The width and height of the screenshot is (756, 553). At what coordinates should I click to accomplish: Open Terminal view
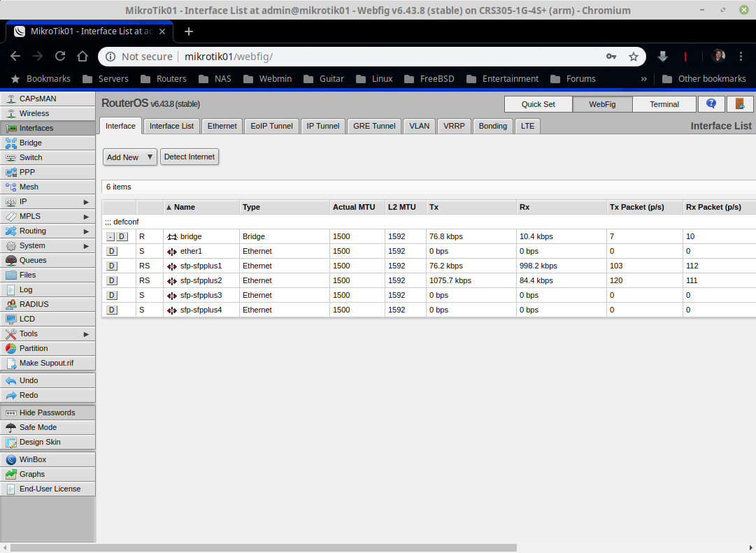tap(664, 104)
